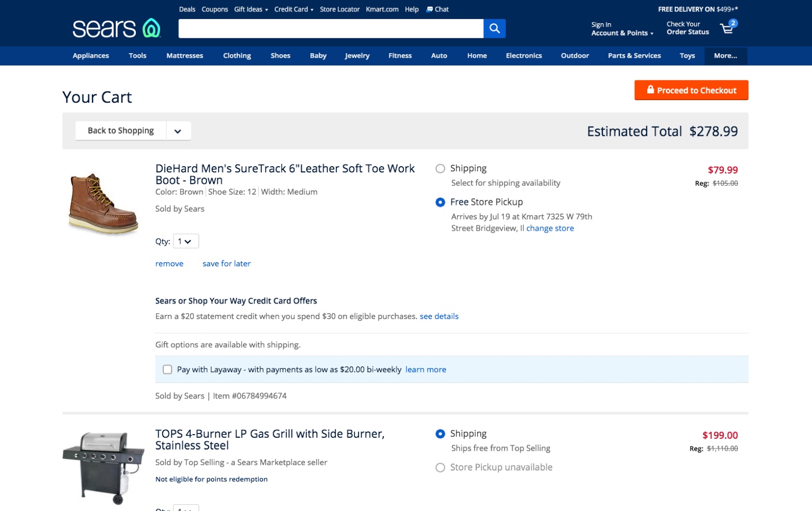Click the Estimated Total $278.99 text

[662, 132]
